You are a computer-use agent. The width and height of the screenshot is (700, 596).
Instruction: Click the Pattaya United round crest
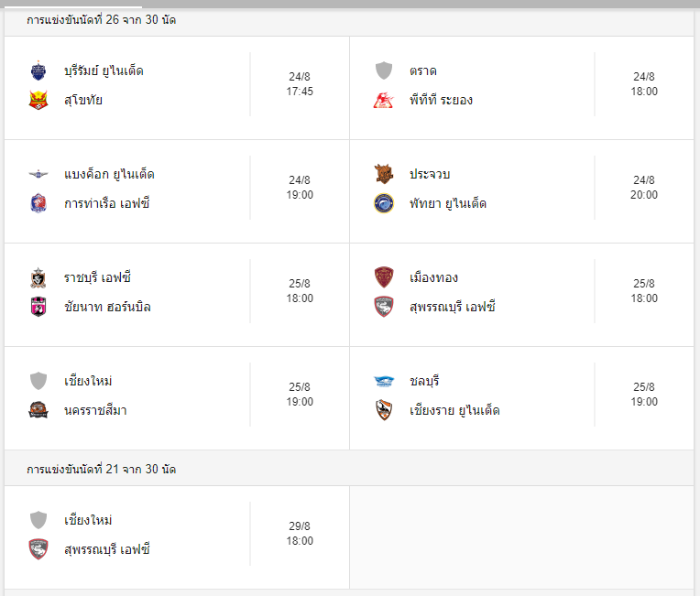[x=383, y=203]
